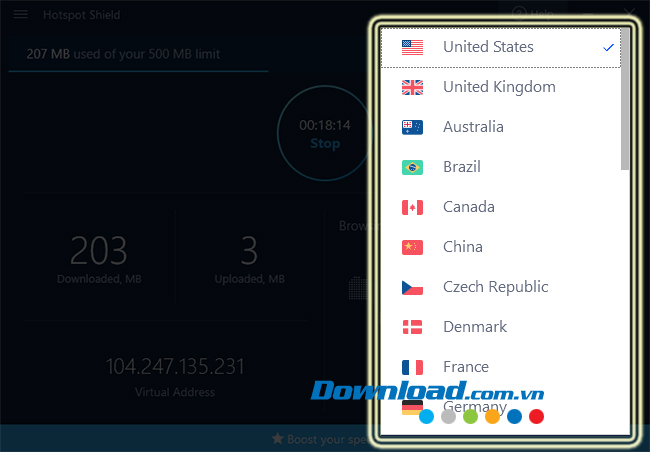
Task: Click the Czech Republic flag icon
Action: coord(412,287)
